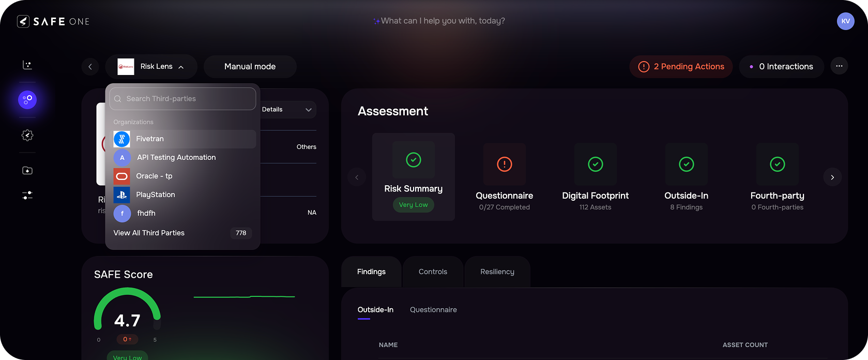Screen dimensions: 868x360
Task: Open the three-dots more options menu
Action: (x=839, y=66)
